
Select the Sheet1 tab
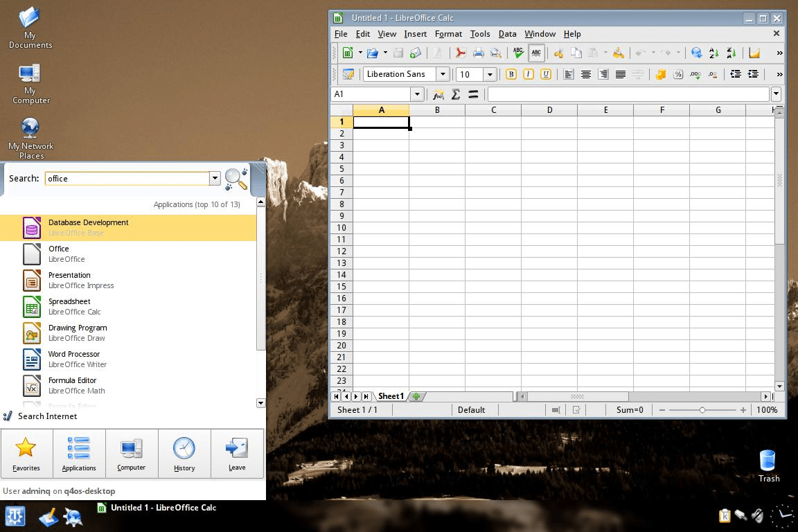click(x=391, y=396)
